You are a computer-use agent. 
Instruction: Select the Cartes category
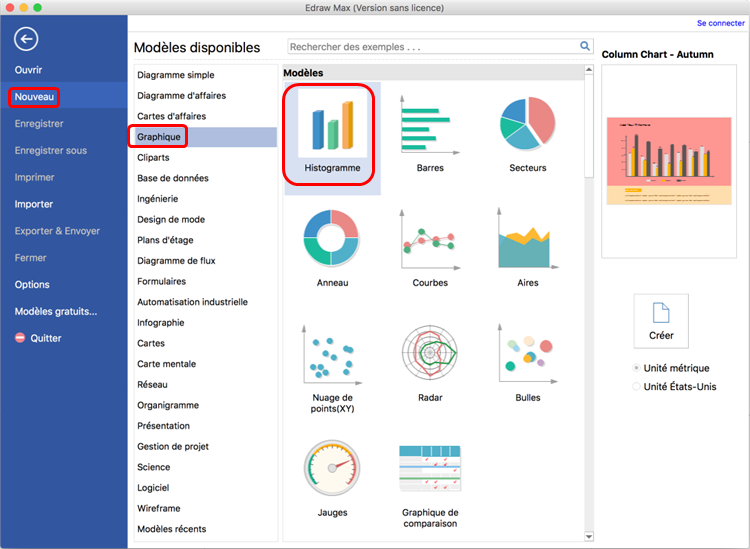[x=151, y=343]
